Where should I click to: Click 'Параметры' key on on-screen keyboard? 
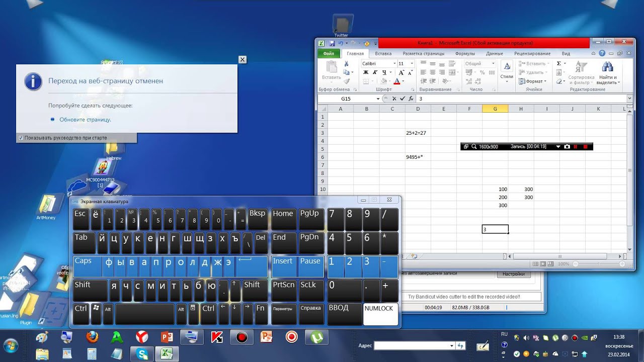284,314
